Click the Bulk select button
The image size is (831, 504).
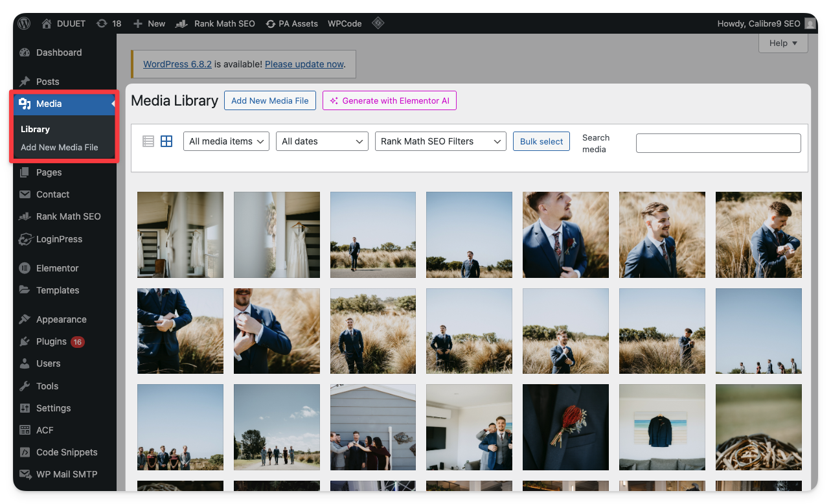(x=541, y=141)
